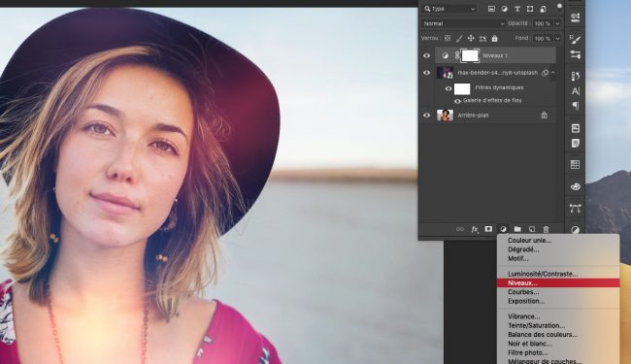Viewport: 631px width, 364px height.
Task: Filter layers by adjustment layers icon
Action: tap(504, 9)
